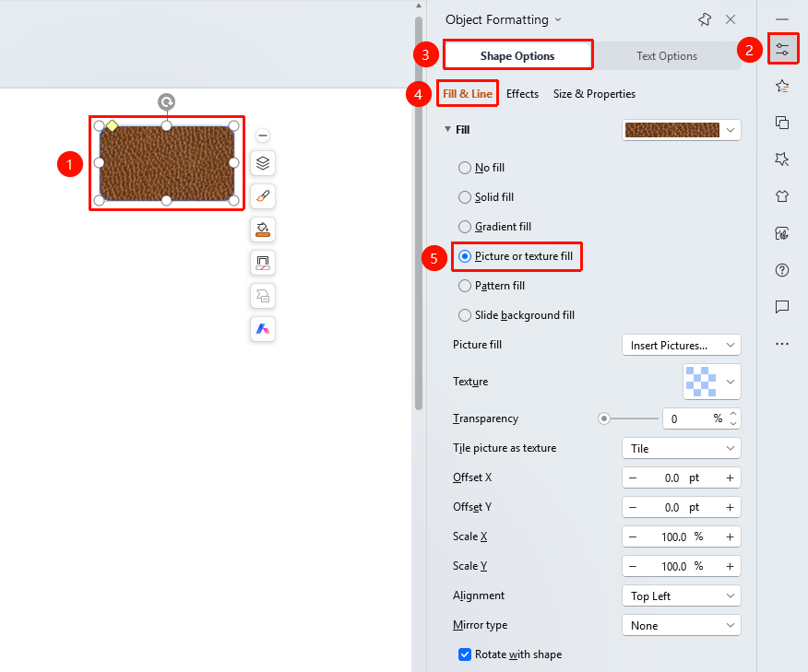Viewport: 808px width, 672px height.
Task: Collapse the Fill section triangle
Action: 447,129
